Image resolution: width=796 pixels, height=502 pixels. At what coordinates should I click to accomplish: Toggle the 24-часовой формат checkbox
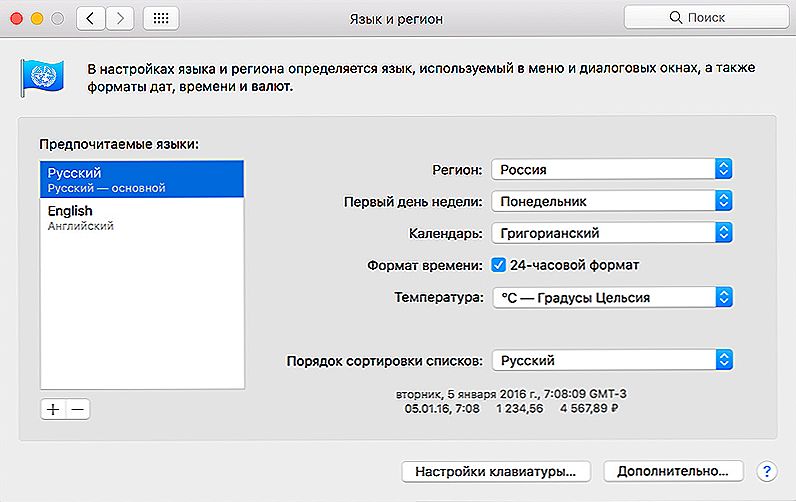499,265
